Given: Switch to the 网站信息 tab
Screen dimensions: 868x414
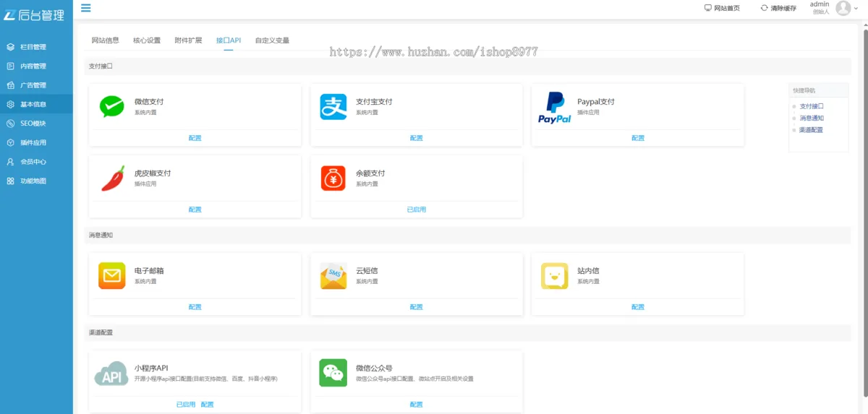Looking at the screenshot, I should [x=105, y=40].
